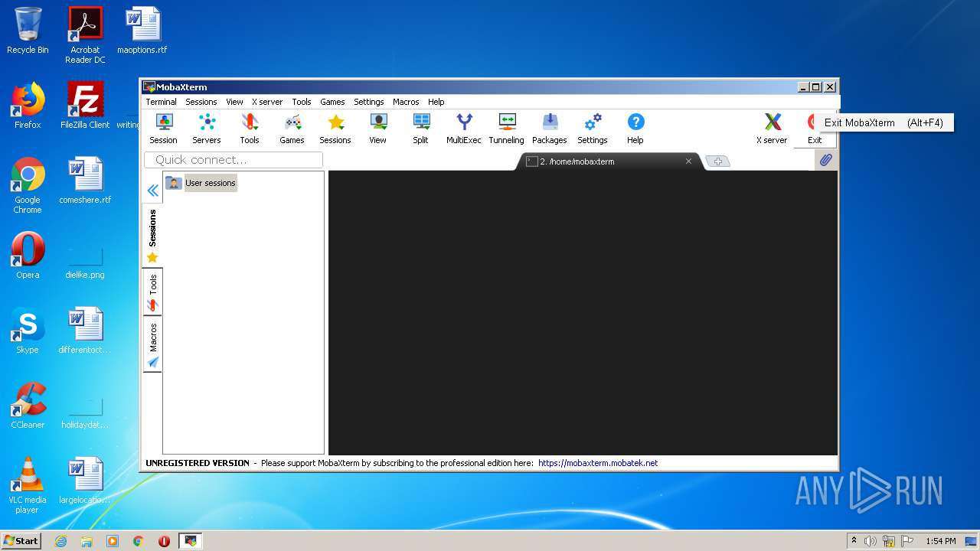980x551 pixels.
Task: Open the VLC media player desktop shortcut
Action: [28, 485]
